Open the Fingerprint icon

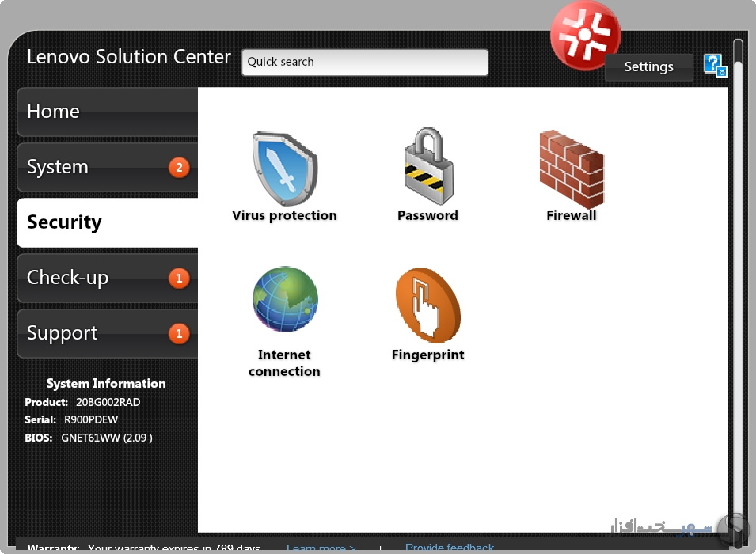click(x=427, y=305)
